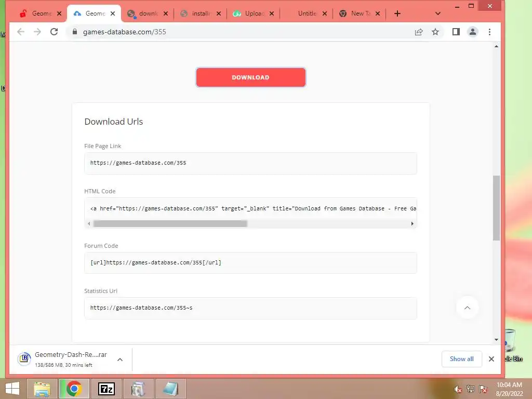This screenshot has height=399, width=532.
Task: Click the network tray icon
Action: click(471, 389)
